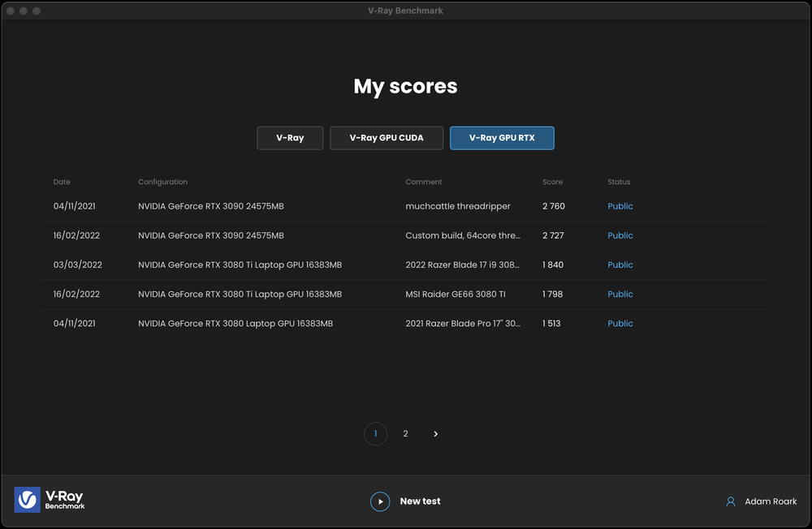This screenshot has height=529, width=812.
Task: Click the score value 1 798
Action: (552, 294)
